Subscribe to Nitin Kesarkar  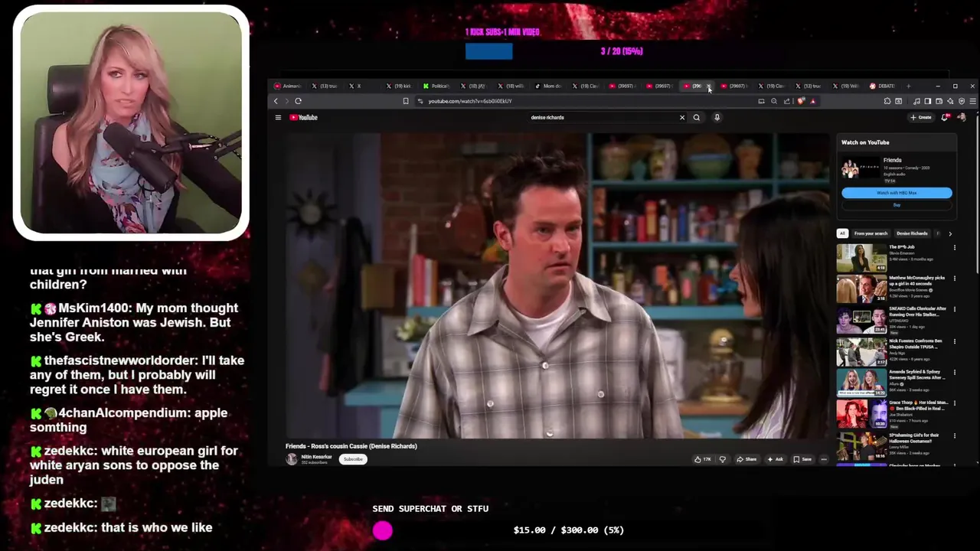click(353, 459)
